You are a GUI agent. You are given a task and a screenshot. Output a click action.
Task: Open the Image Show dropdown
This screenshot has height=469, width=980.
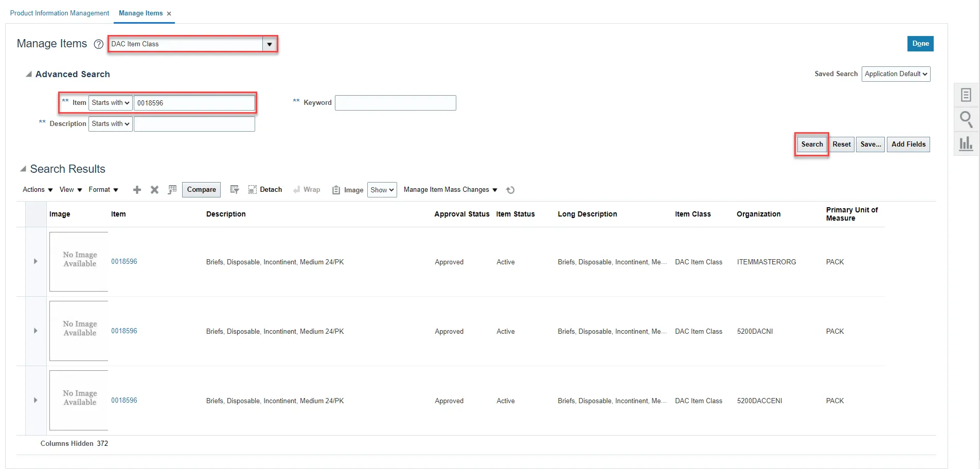pos(382,190)
